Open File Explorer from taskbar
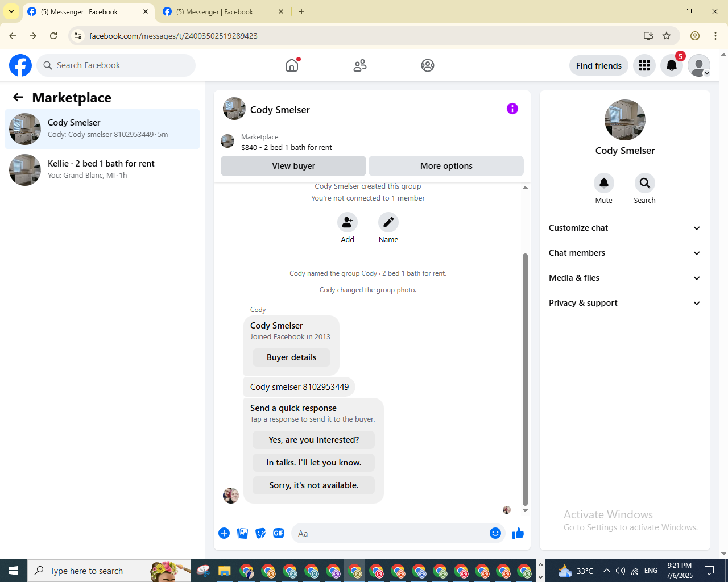This screenshot has width=728, height=582. [x=225, y=571]
